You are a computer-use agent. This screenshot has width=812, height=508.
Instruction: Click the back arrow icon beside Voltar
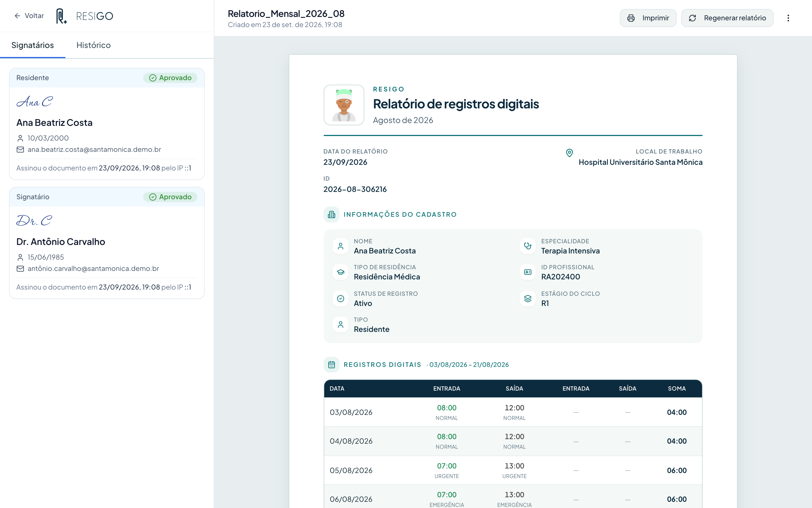point(17,16)
